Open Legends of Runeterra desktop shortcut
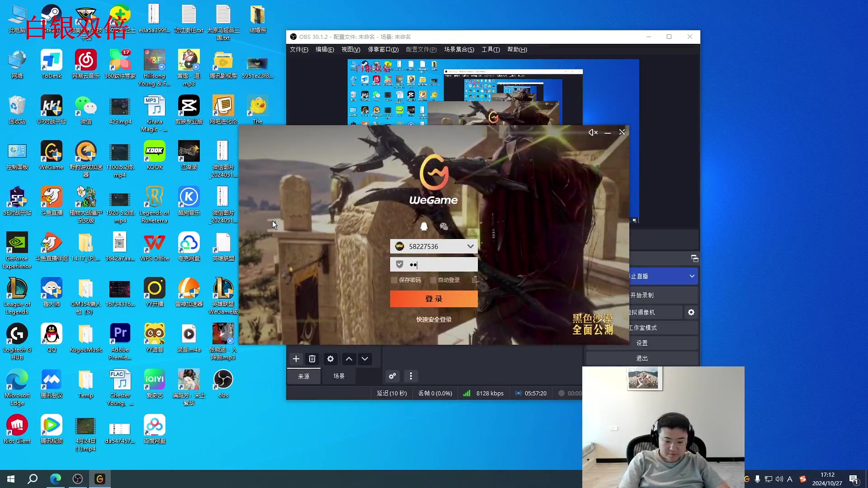The image size is (868, 488). (155, 204)
